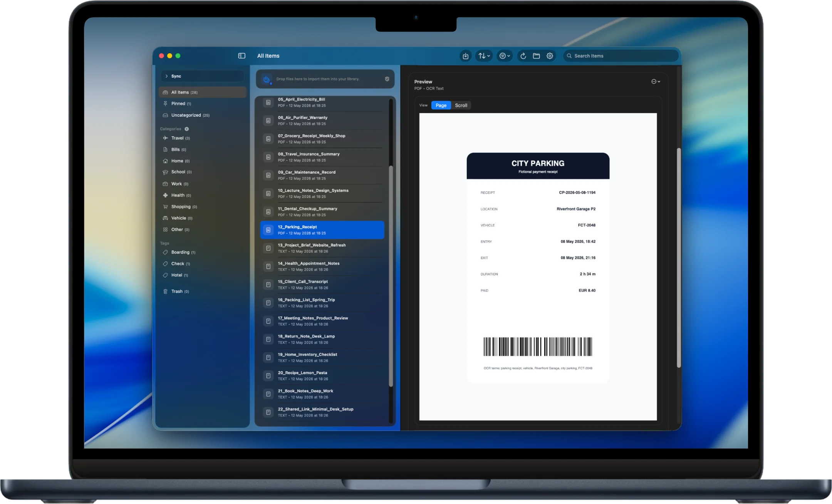
Task: Open the Travel category
Action: pos(203,138)
